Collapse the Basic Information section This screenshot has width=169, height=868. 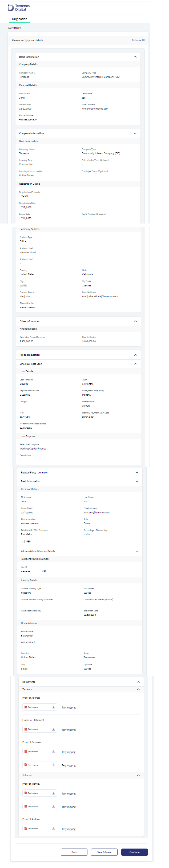(x=135, y=57)
